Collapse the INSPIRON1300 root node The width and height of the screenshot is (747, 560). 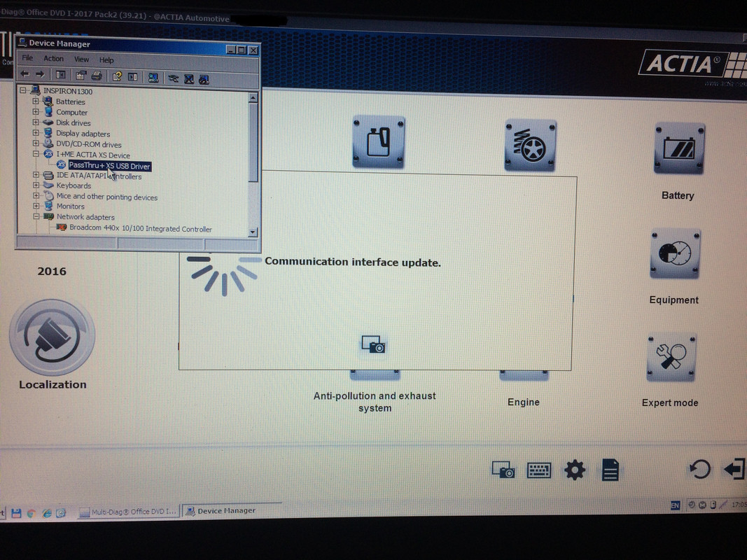point(23,90)
